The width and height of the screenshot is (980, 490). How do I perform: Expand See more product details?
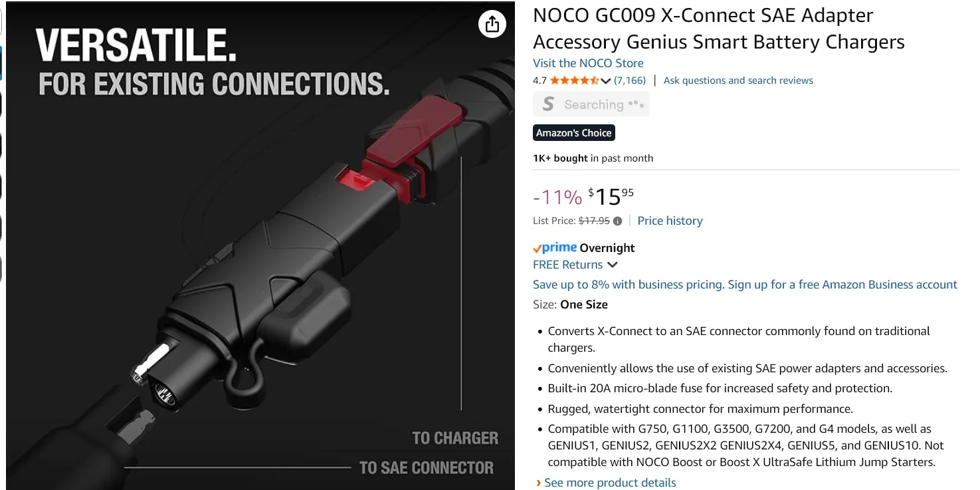[x=609, y=482]
